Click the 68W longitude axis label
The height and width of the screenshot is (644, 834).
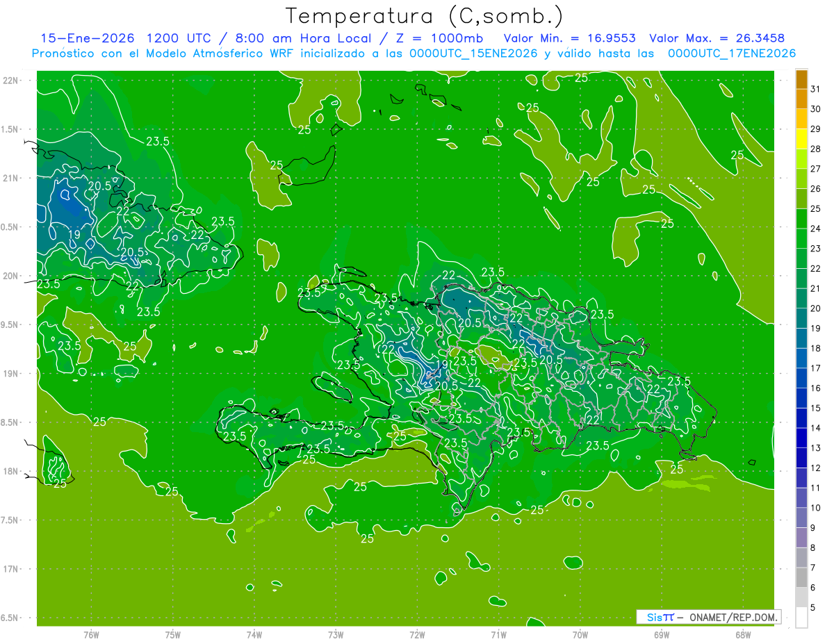743,634
